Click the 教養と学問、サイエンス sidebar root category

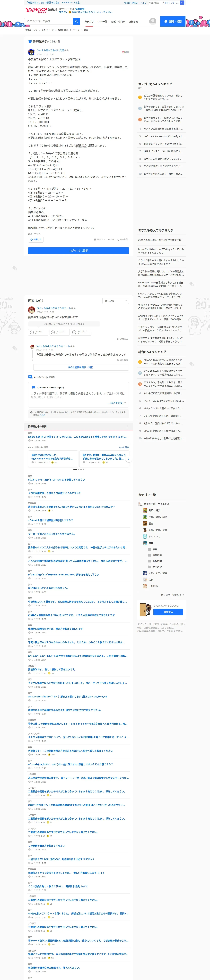tap(157, 504)
